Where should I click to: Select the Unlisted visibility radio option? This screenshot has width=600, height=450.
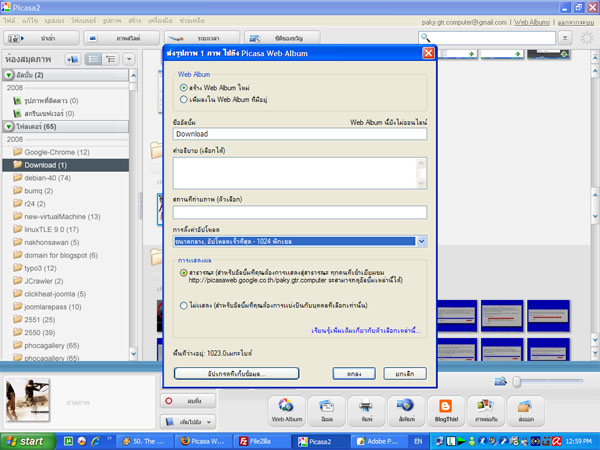[x=184, y=305]
